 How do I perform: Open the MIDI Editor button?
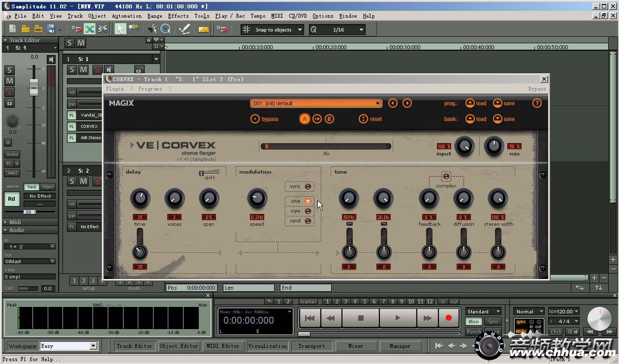(x=223, y=346)
